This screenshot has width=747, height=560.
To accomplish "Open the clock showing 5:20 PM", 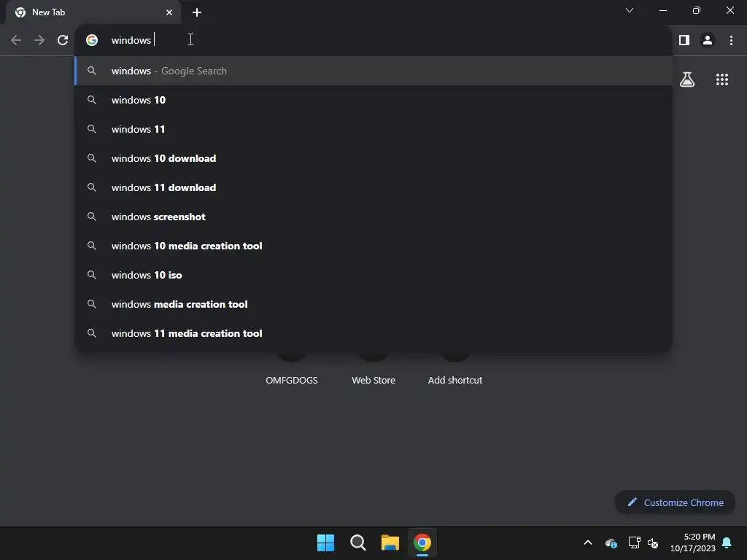I will tap(693, 542).
